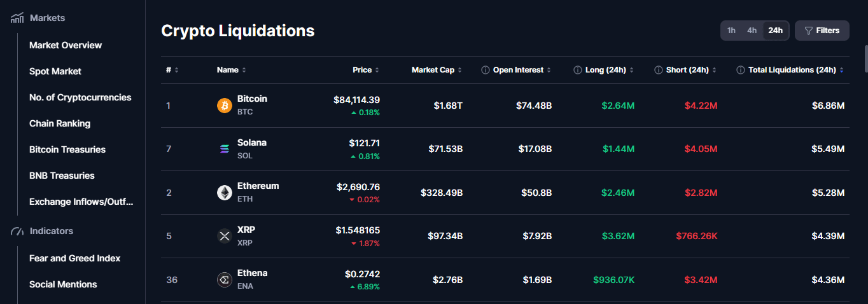Open Fear and Greed Index page
Screen dimensions: 868x304
[x=75, y=258]
